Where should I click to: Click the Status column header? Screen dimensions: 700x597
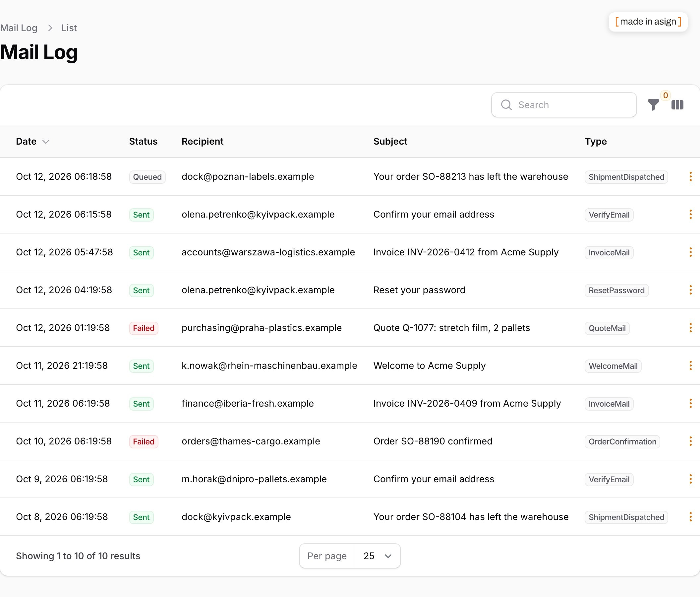[143, 141]
